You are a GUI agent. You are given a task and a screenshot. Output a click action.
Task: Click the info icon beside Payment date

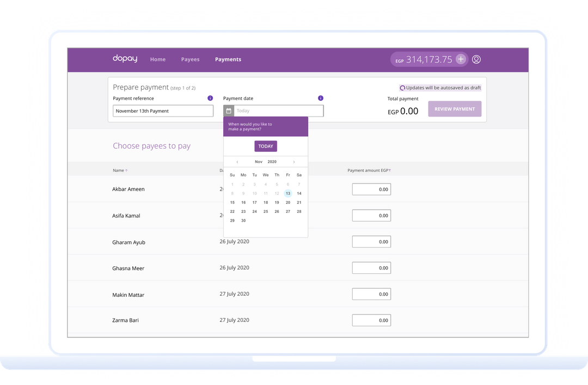tap(321, 98)
